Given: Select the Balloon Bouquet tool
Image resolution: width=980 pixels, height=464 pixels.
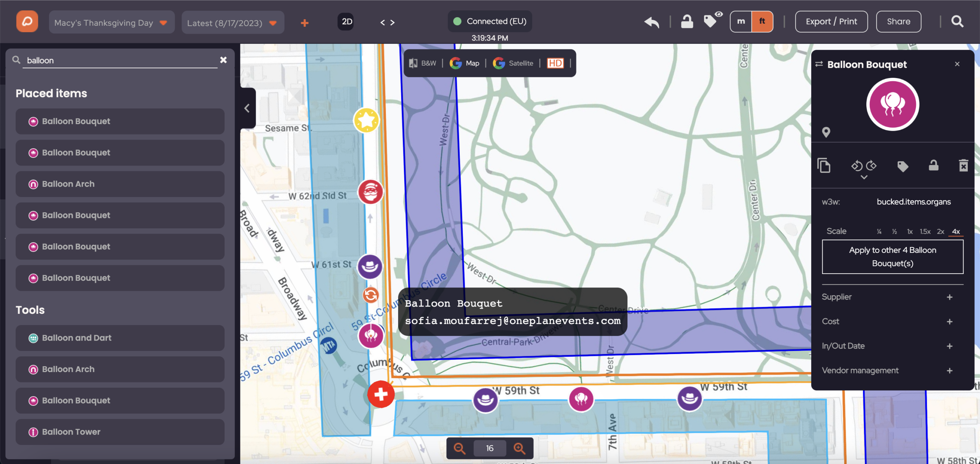Looking at the screenshot, I should tap(120, 401).
